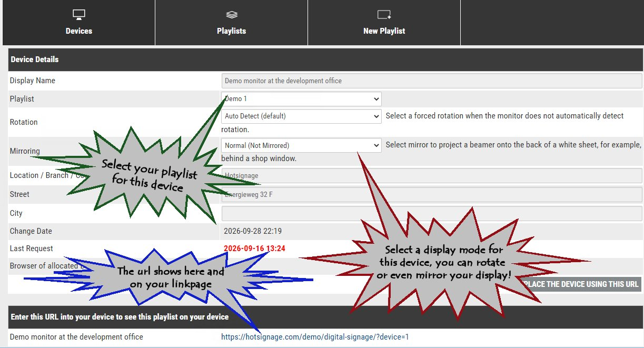Click into the Display Name text field
Image resolution: width=644 pixels, height=348 pixels.
[432, 81]
